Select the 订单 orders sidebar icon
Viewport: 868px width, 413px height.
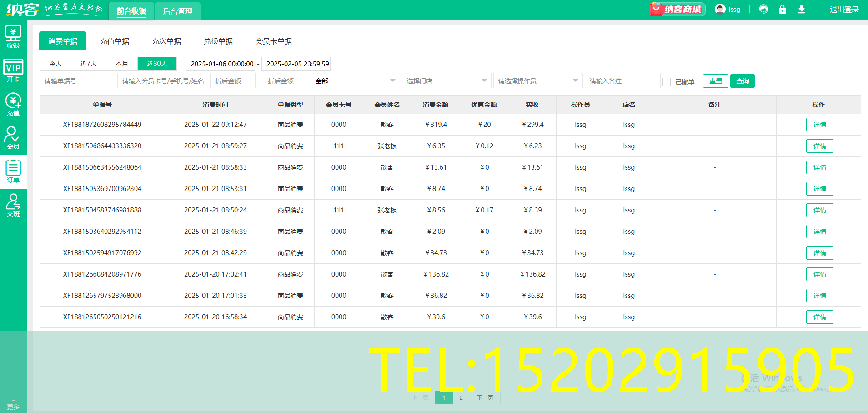[x=13, y=171]
